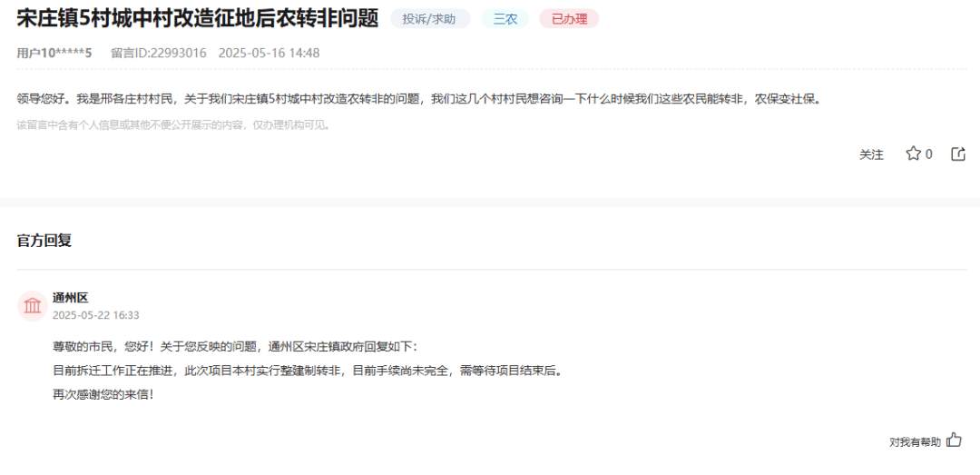The height and width of the screenshot is (475, 980).
Task: Click the post title 宋庄镇5村城中村改造征地后农转非问题
Action: (198, 19)
